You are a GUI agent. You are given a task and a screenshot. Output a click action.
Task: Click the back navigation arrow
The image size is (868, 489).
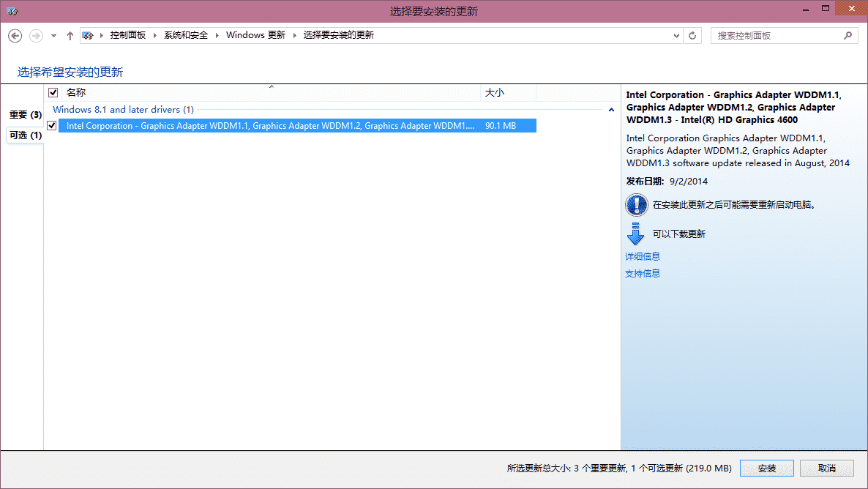(15, 35)
